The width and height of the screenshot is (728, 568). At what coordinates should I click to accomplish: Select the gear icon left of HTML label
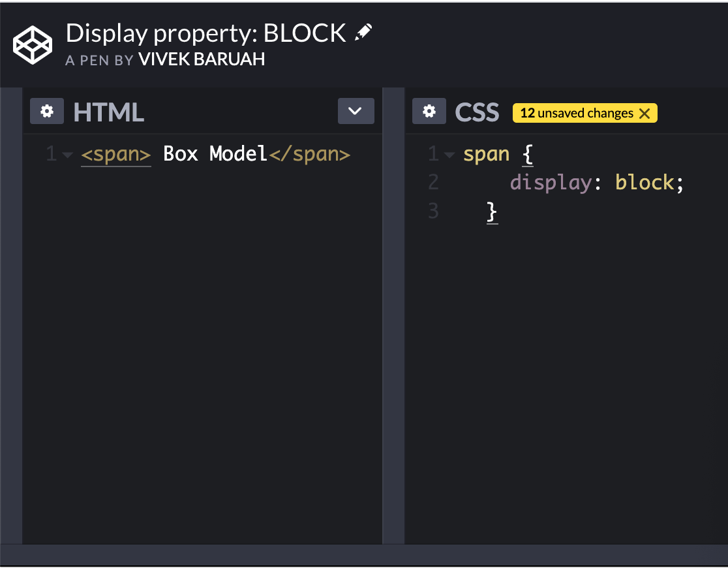tap(46, 110)
